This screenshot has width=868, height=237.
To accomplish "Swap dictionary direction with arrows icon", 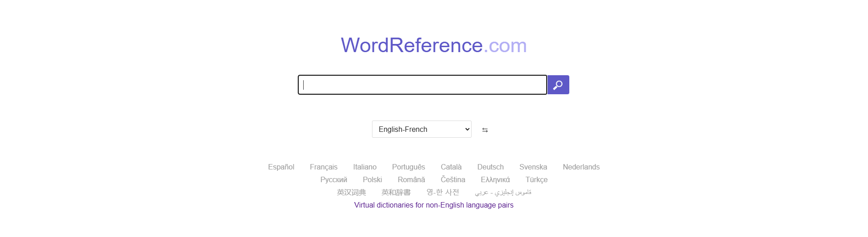I will (x=485, y=130).
